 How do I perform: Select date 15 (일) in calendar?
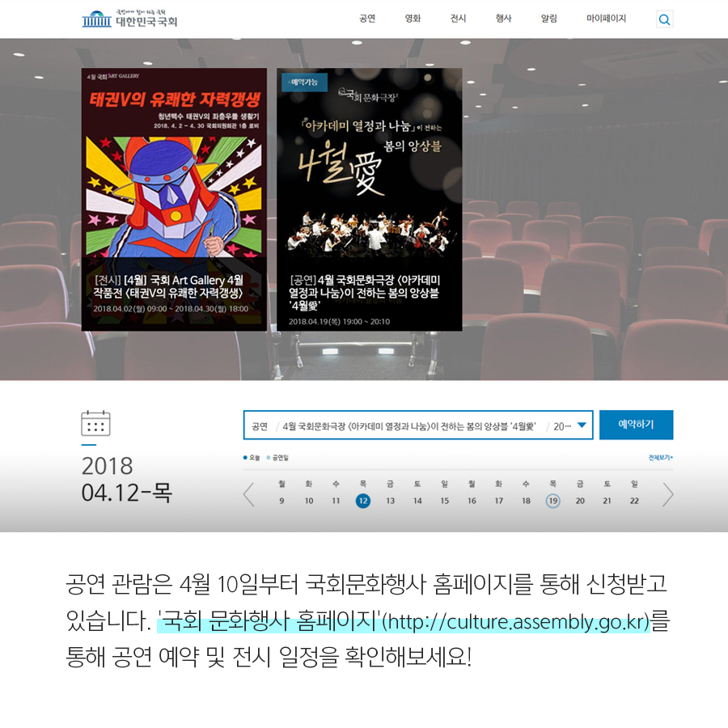[x=444, y=501]
